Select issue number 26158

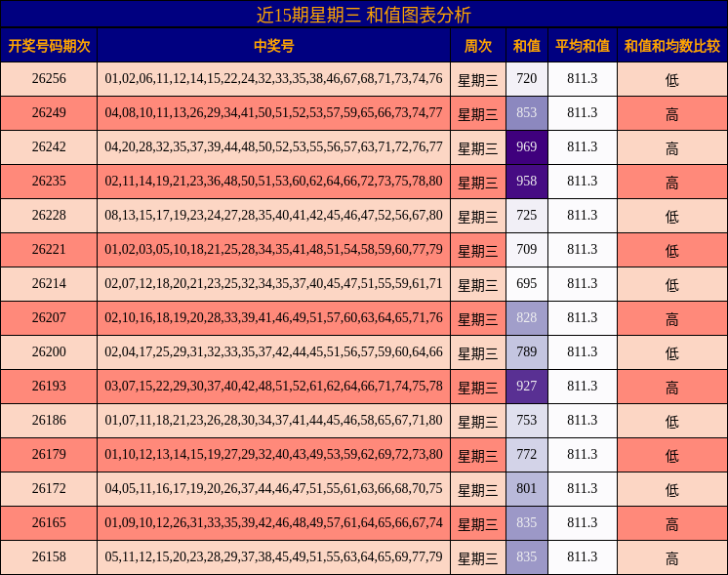[x=49, y=556]
